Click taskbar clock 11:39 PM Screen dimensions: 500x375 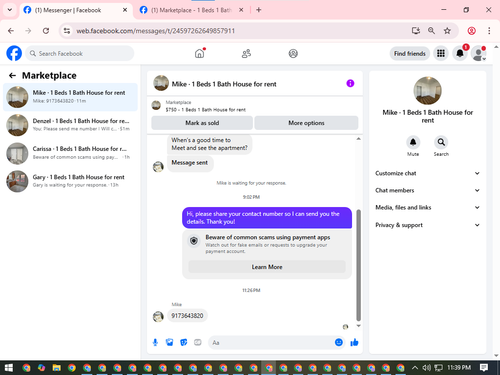[459, 367]
